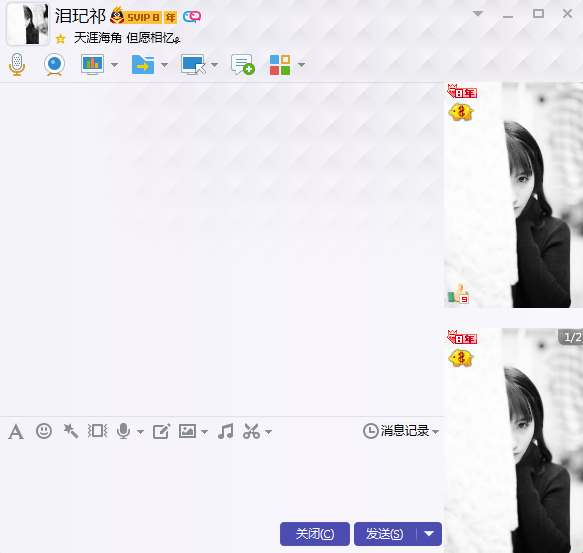Expand the remote desktop options arrow

tap(214, 65)
